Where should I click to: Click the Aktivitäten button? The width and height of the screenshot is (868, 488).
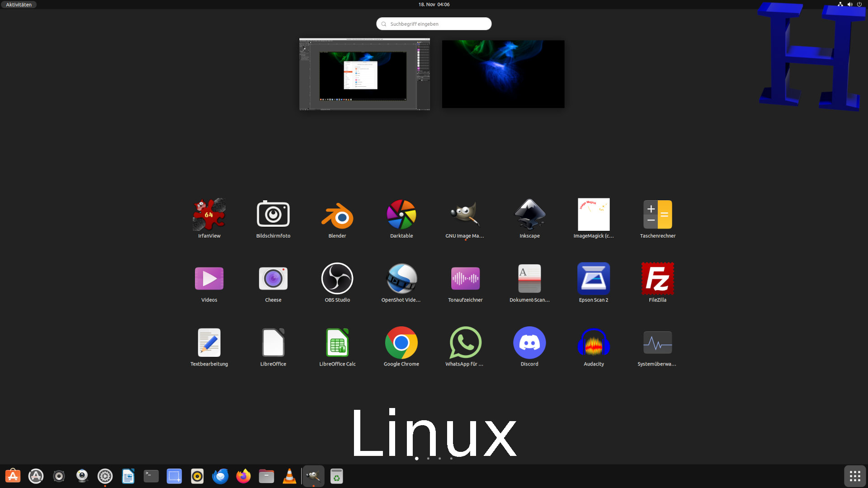(x=19, y=5)
